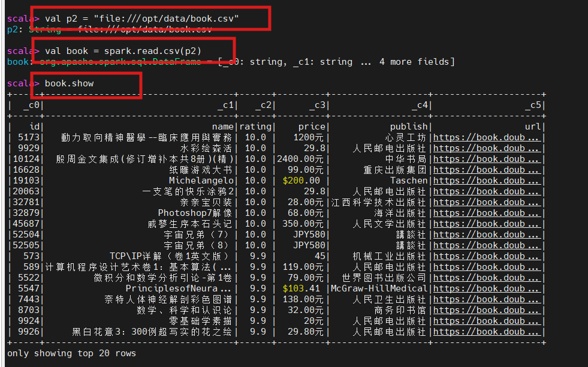The image size is (588, 367).
Task: Click the '水彩绘森活' book name
Action: click(206, 149)
